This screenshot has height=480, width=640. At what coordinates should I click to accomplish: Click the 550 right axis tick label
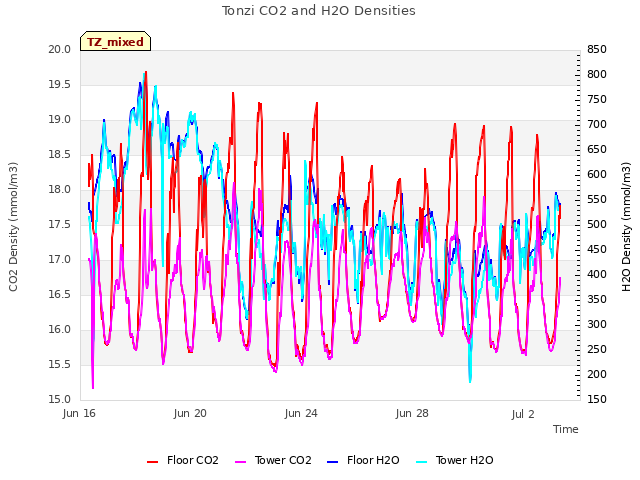[x=597, y=199]
